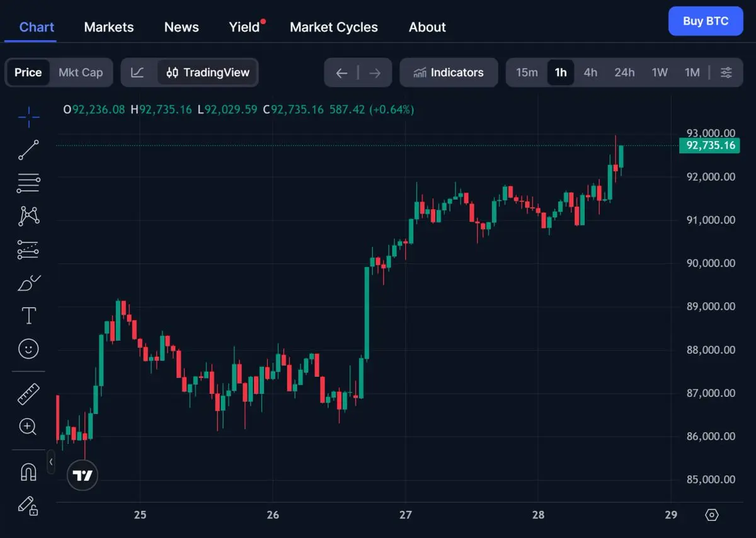Viewport: 756px width, 538px height.
Task: Open the Fibonacci retracement tool
Action: click(x=28, y=183)
